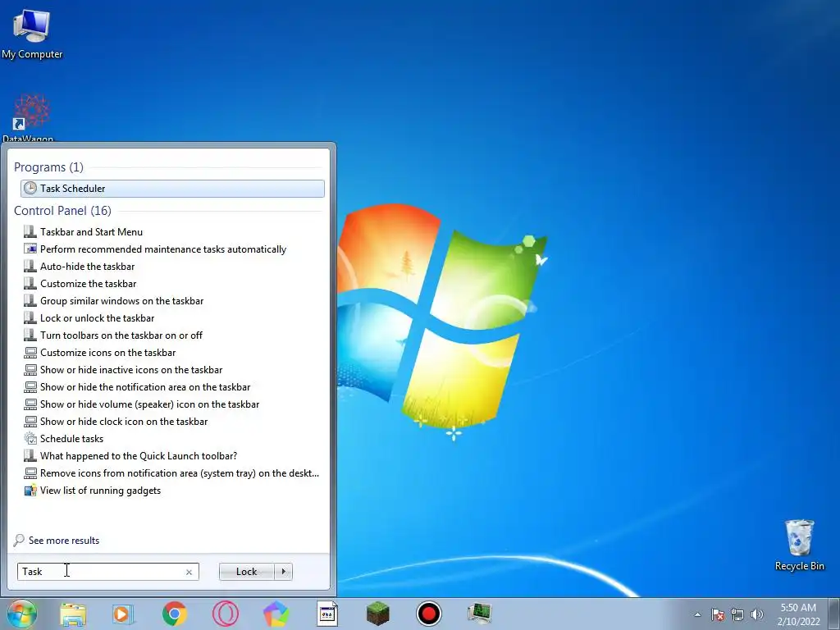Viewport: 840px width, 630px height.
Task: Open Schedule tasks result
Action: (x=71, y=439)
